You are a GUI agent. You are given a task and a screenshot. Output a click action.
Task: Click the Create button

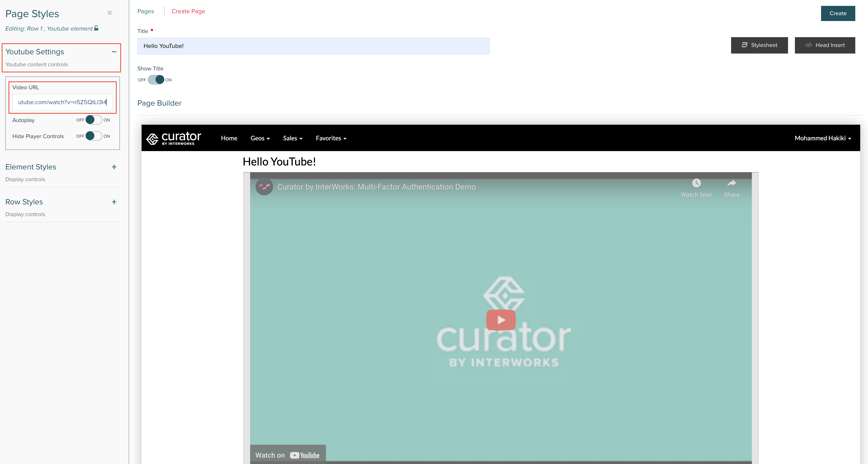tap(838, 13)
